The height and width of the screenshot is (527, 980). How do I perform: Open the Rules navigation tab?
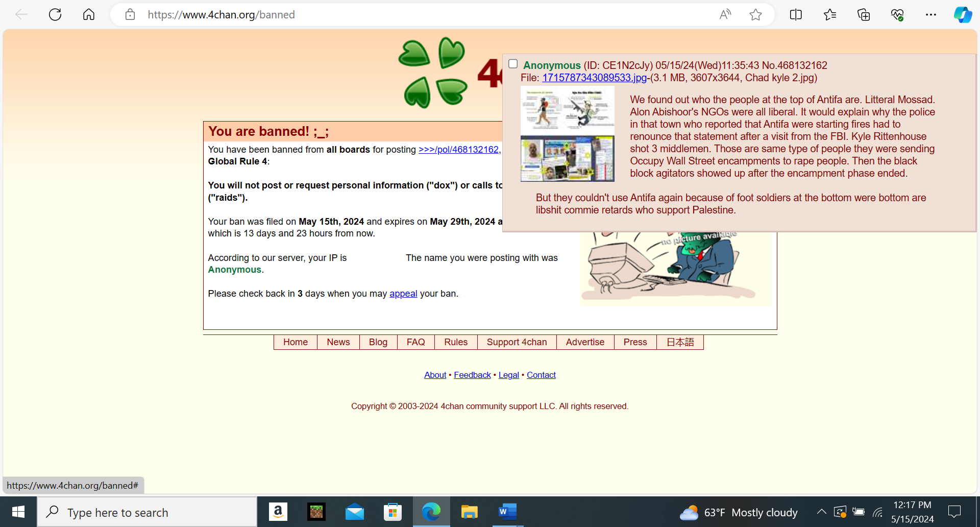456,342
